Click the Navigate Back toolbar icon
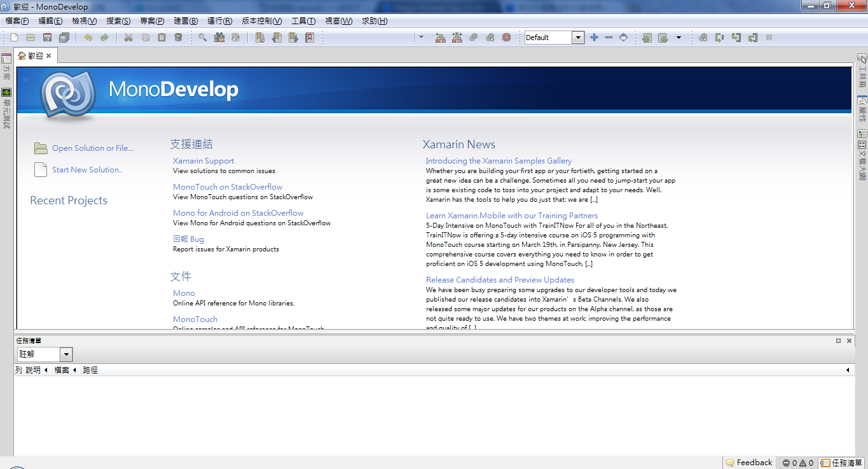Screen dimensions: 868x469 tap(647, 38)
